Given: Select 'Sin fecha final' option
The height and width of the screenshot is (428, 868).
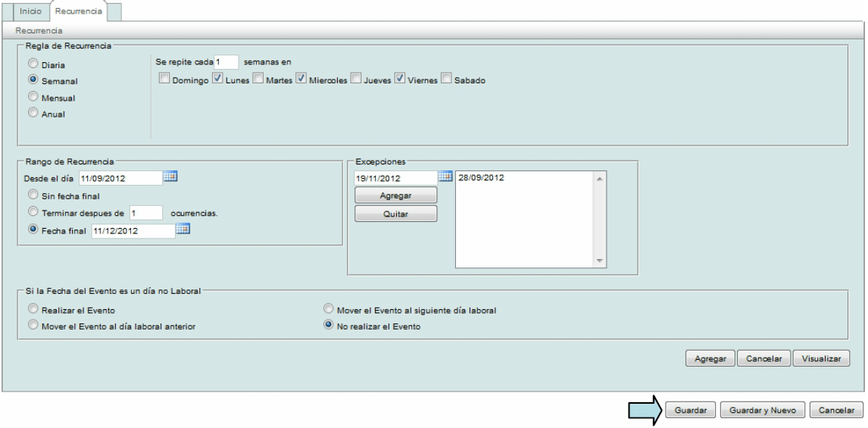Looking at the screenshot, I should click(x=33, y=195).
